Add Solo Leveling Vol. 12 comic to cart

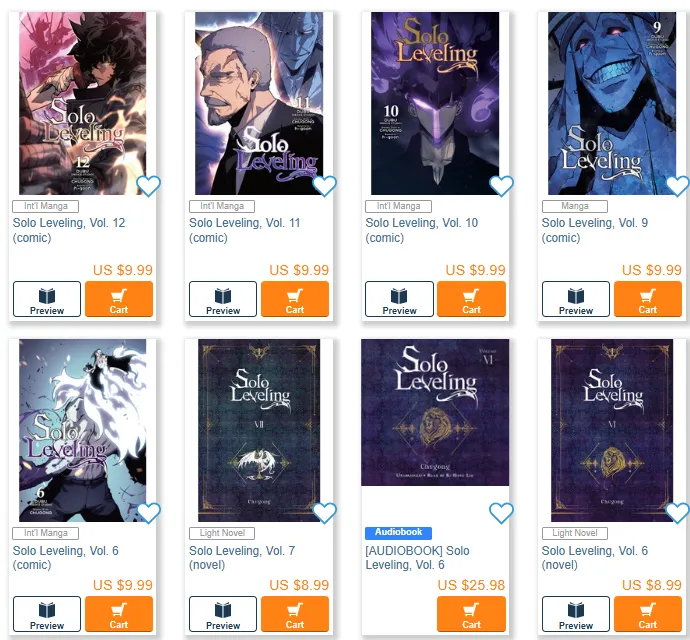click(x=119, y=299)
